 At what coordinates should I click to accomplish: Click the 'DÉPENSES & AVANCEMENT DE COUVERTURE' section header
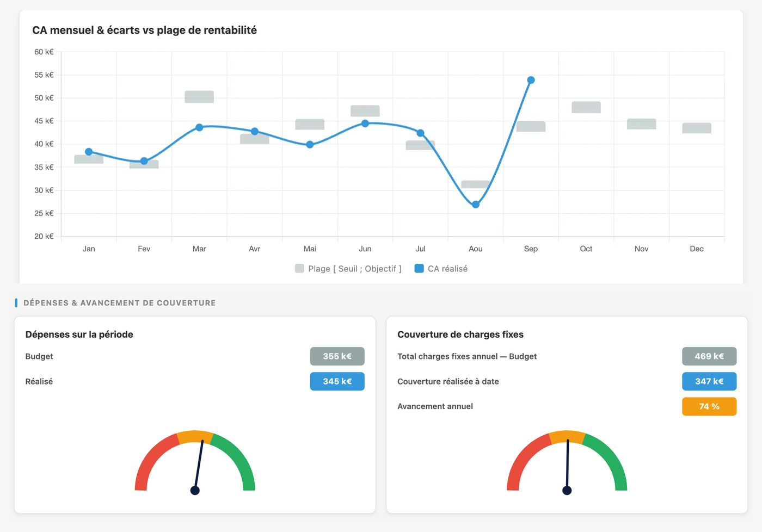(x=119, y=303)
